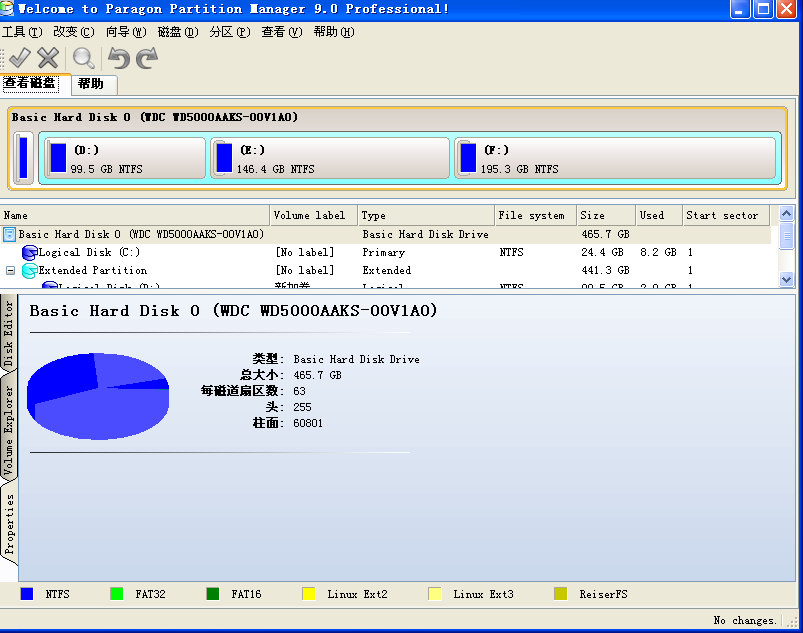Click the Basic Hard Disk 0 list icon
Screen dimensions: 803x633
pos(10,235)
